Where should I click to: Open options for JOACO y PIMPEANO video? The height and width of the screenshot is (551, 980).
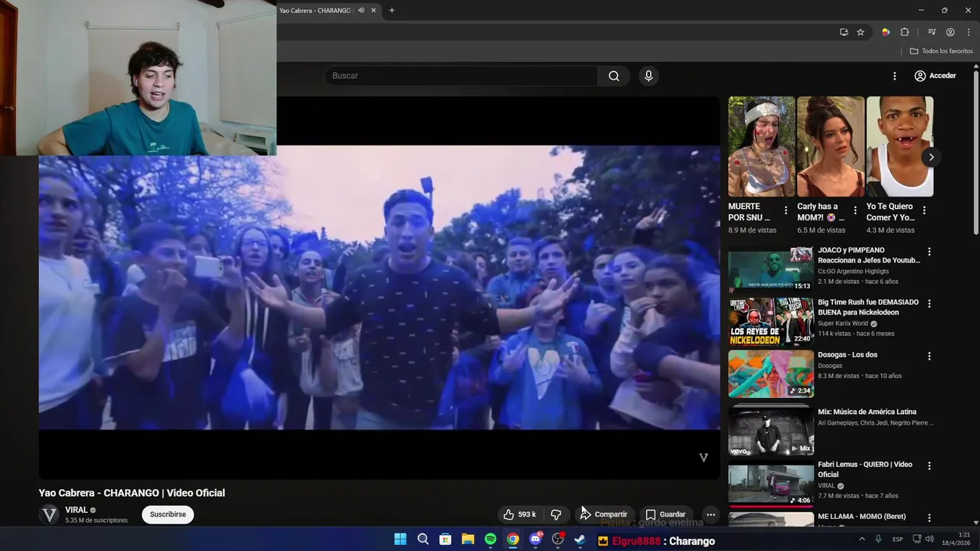[x=929, y=252]
